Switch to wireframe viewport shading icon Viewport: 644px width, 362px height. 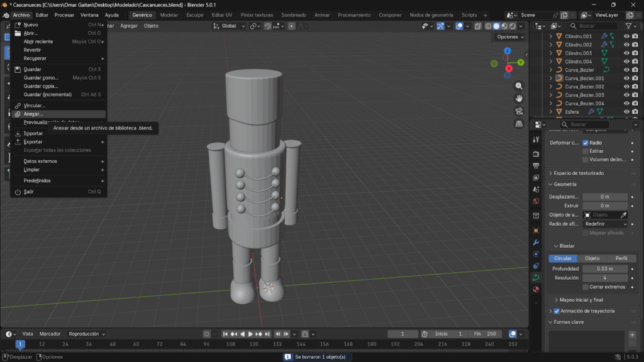click(x=487, y=26)
